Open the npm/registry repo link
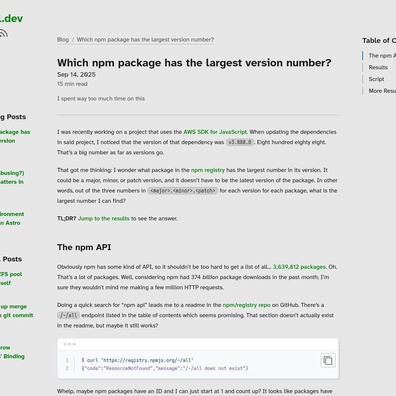 coord(246,305)
